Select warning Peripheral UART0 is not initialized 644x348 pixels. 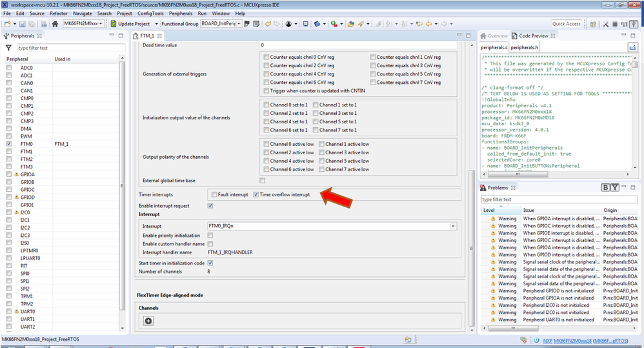click(559, 320)
